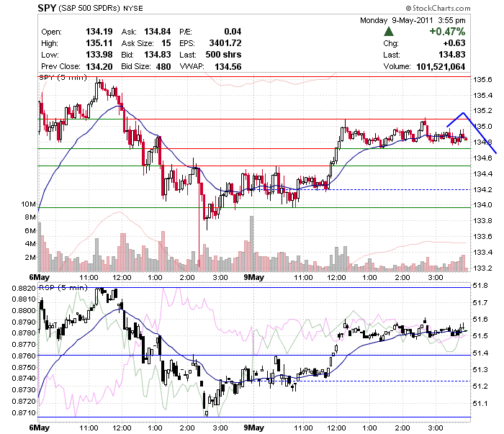Click the Prev Close 134.20 value
Screen dimensions: 504x434
click(x=99, y=66)
